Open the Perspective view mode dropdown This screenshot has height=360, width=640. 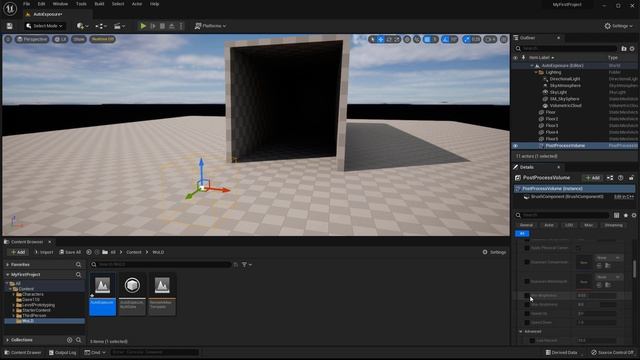tap(32, 39)
